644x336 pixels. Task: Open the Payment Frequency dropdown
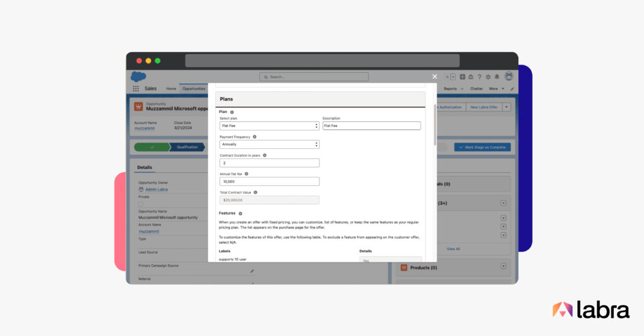tap(269, 144)
